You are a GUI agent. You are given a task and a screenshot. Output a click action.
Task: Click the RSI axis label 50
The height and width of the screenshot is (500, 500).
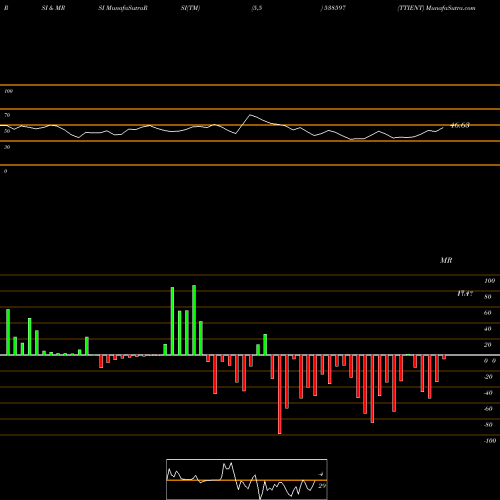(x=7, y=131)
